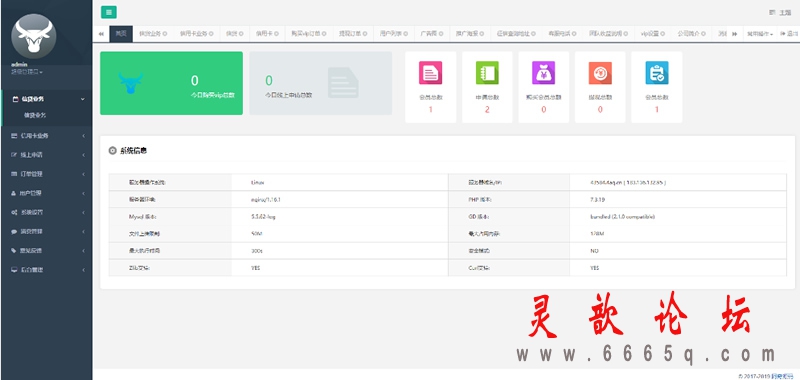The width and height of the screenshot is (800, 380).
Task: Expand the 后台管理 sidebar menu arrow
Action: pos(83,270)
